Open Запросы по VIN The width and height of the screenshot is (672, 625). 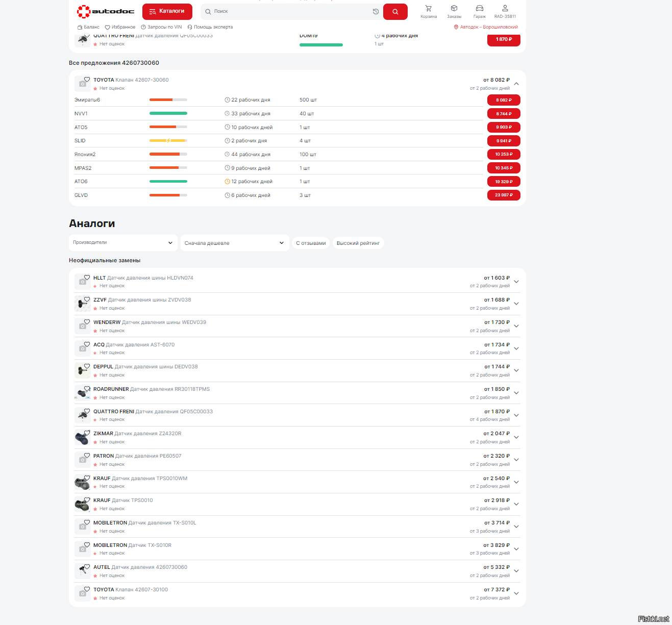click(x=161, y=27)
